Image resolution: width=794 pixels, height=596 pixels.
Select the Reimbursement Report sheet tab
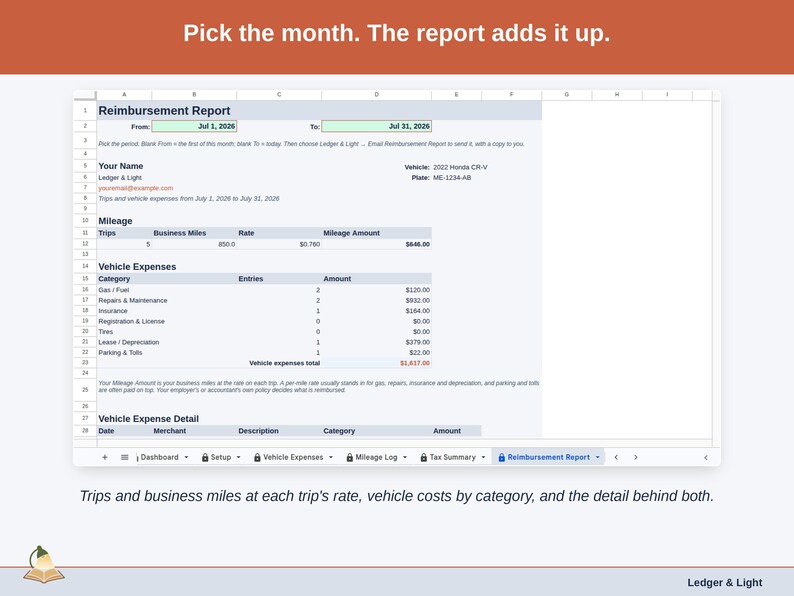(548, 457)
